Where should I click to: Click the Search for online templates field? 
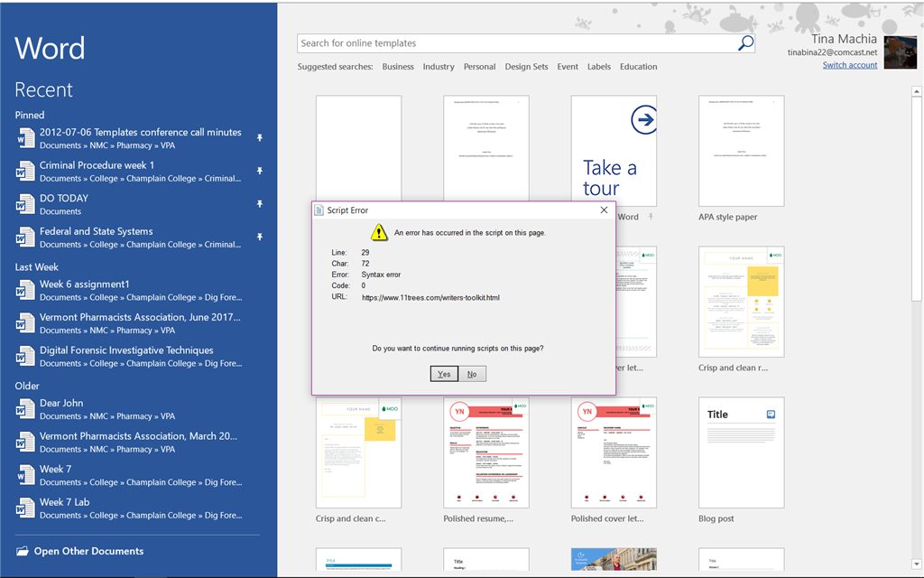pos(517,43)
